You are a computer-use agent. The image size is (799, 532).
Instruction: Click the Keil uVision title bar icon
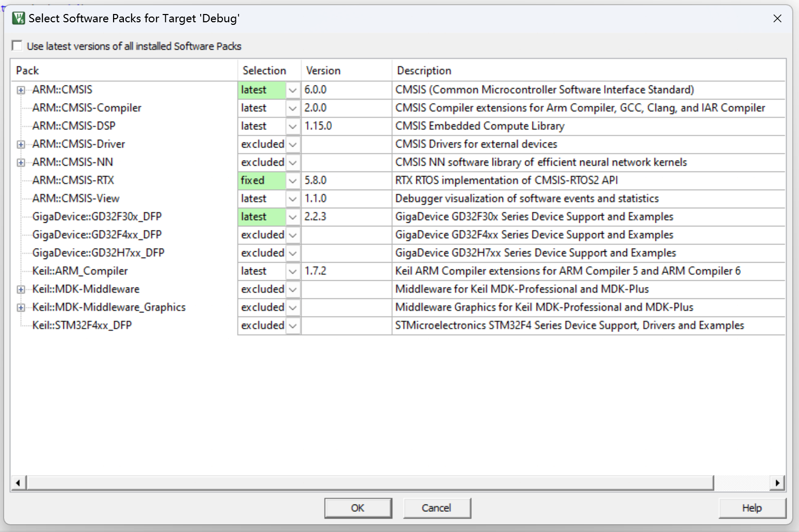coord(19,19)
